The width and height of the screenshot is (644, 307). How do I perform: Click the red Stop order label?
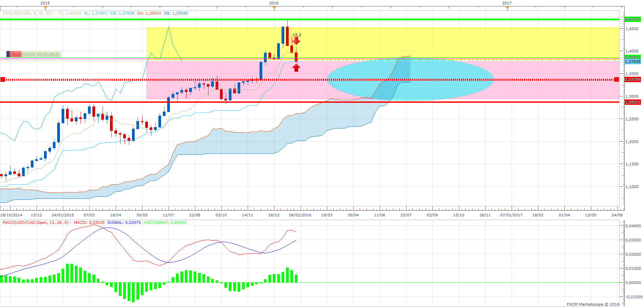click(16, 54)
